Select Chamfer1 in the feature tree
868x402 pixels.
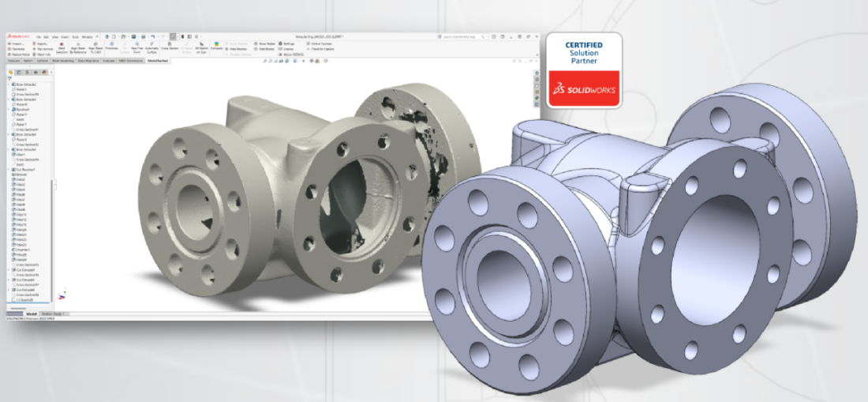(23, 250)
